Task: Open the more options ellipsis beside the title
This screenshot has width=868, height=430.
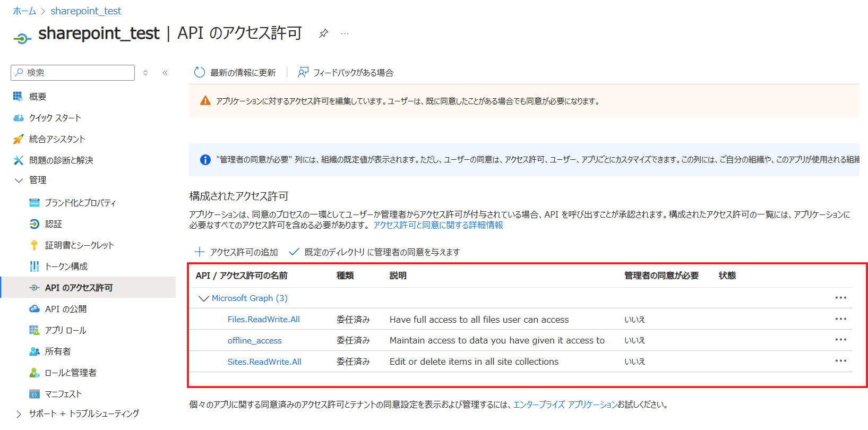Action: pyautogui.click(x=345, y=33)
